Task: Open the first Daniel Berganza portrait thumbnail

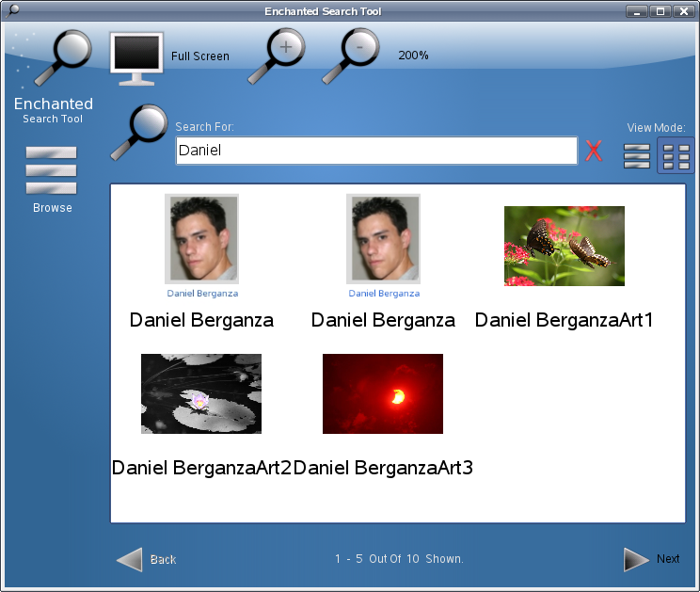Action: point(201,238)
